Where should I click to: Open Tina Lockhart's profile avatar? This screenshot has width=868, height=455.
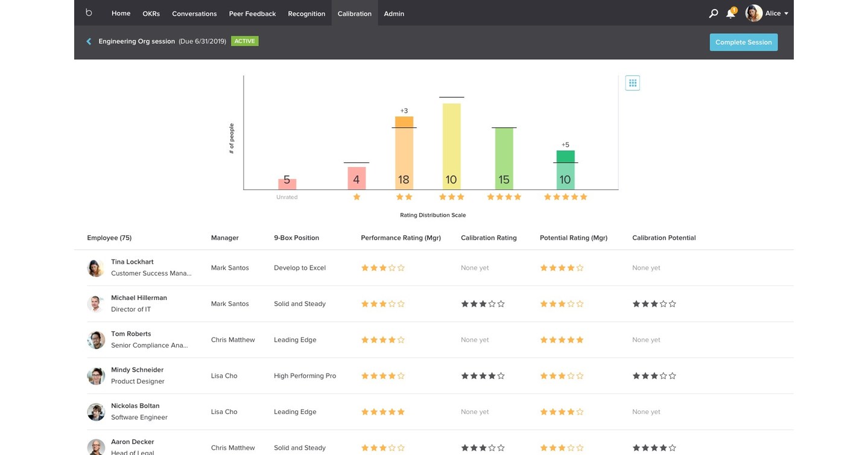tap(95, 267)
